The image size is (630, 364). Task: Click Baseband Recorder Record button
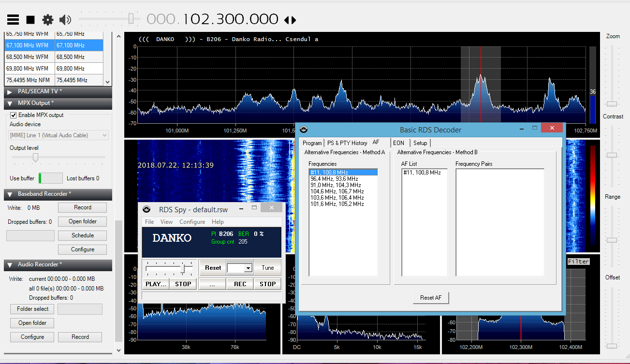coord(83,207)
